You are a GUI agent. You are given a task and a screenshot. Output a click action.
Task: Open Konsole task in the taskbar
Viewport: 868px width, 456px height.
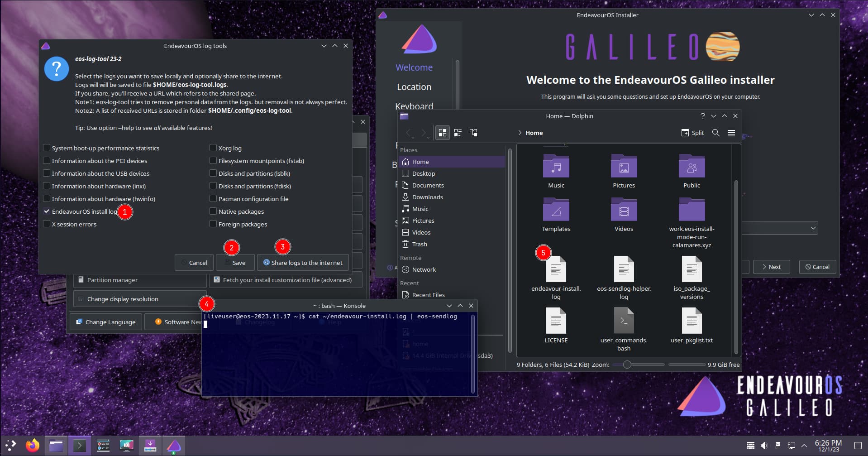click(x=80, y=446)
